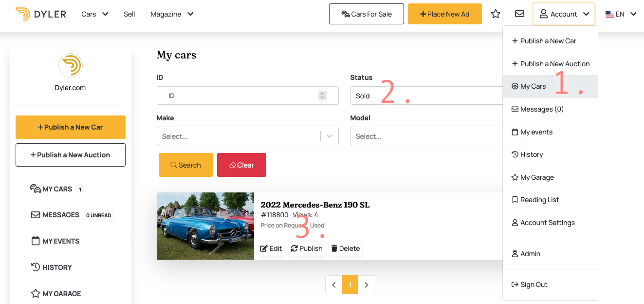Image resolution: width=644 pixels, height=304 pixels.
Task: Click the red Clear button
Action: coord(241,165)
